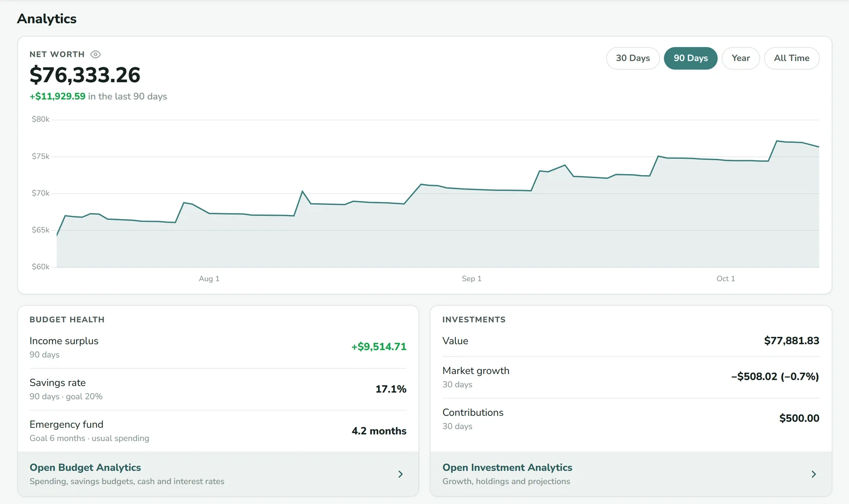
Task: Click the $70k axis label
Action: [40, 193]
